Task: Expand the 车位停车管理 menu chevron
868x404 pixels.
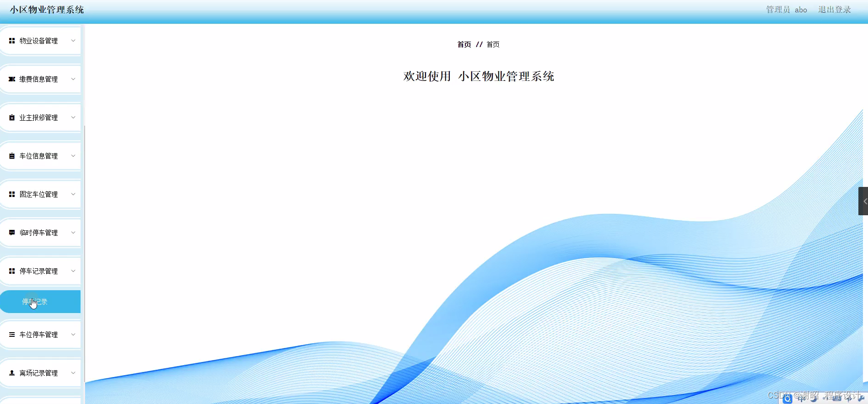Action: click(x=73, y=335)
